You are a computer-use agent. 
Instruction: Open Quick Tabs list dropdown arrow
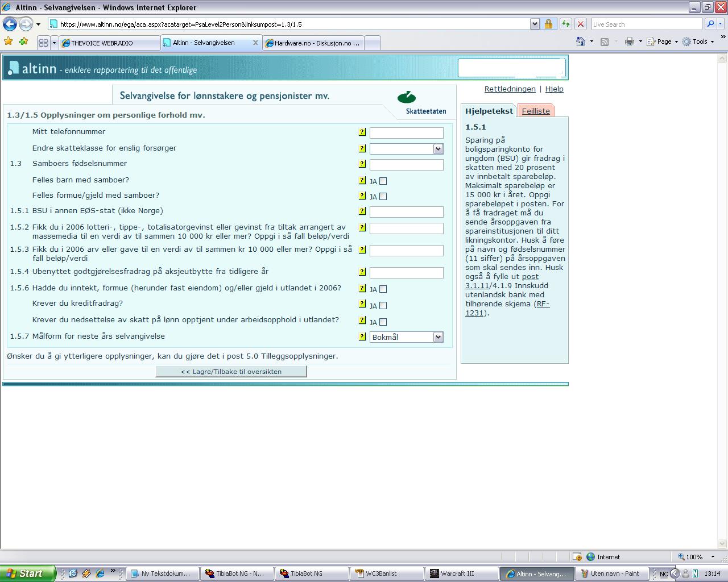54,43
